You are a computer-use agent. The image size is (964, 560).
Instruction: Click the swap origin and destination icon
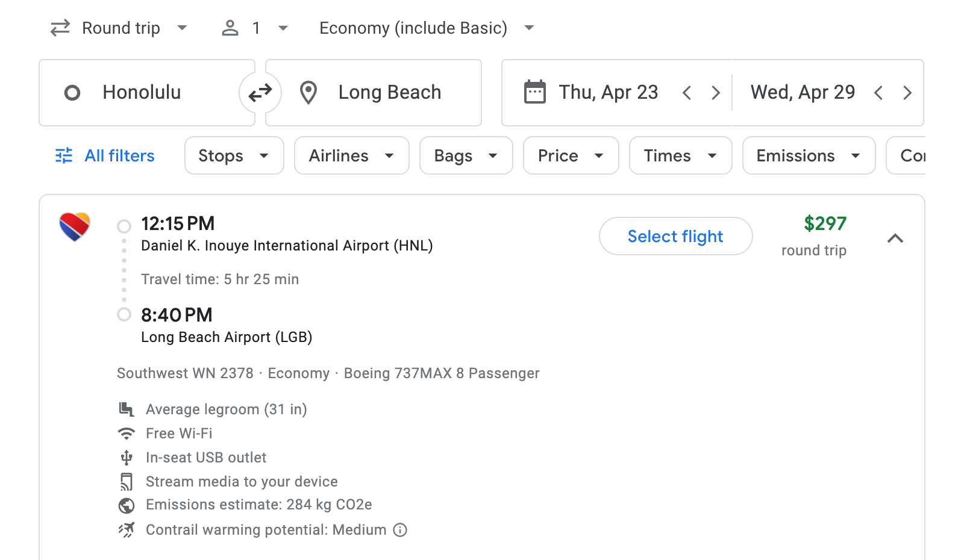click(x=260, y=92)
